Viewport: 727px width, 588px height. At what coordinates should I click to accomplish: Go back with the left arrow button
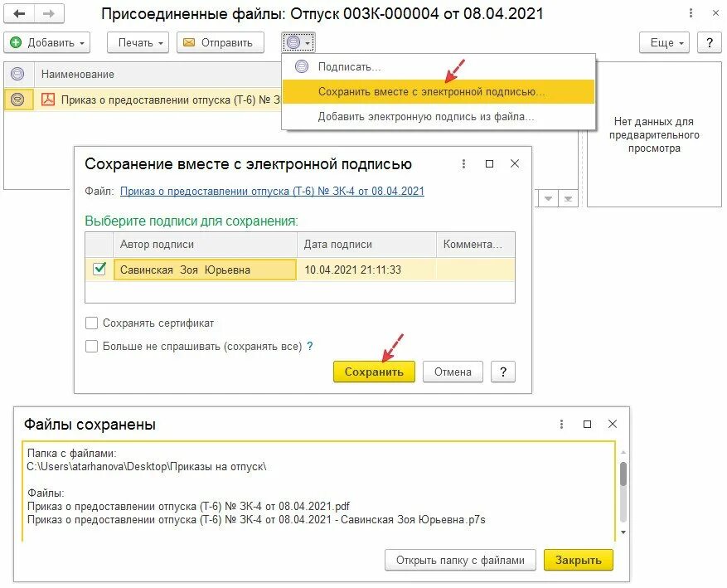point(19,14)
